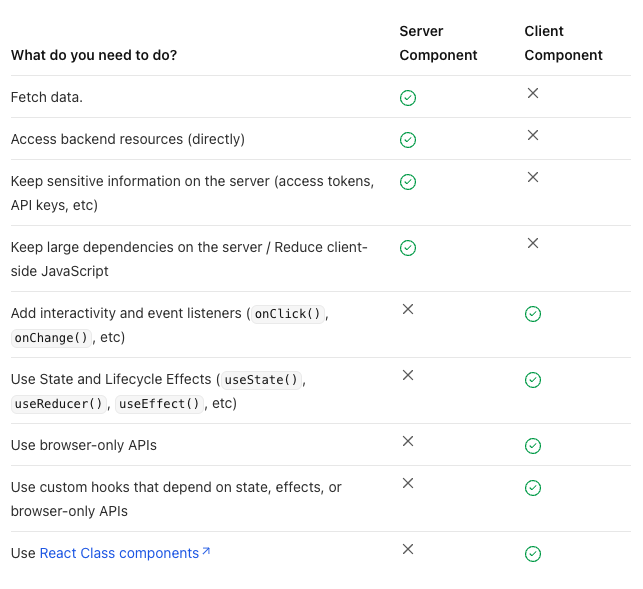Click the Client check for Use State and Lifecycle Effects
Viewport: 643px width, 589px height.
[533, 380]
